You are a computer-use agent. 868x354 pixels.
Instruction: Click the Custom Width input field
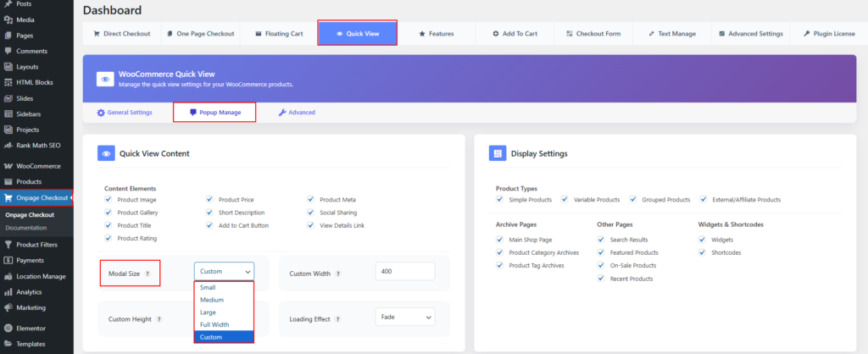404,271
